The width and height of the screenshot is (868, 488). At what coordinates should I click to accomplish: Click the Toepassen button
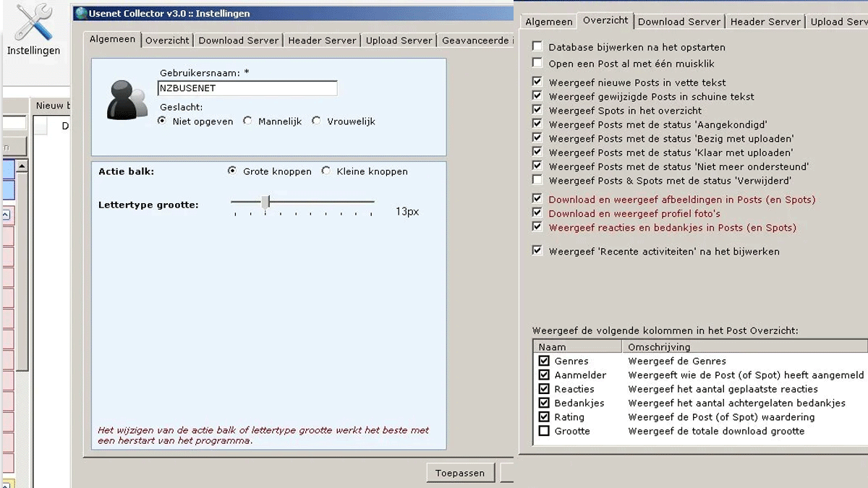460,473
